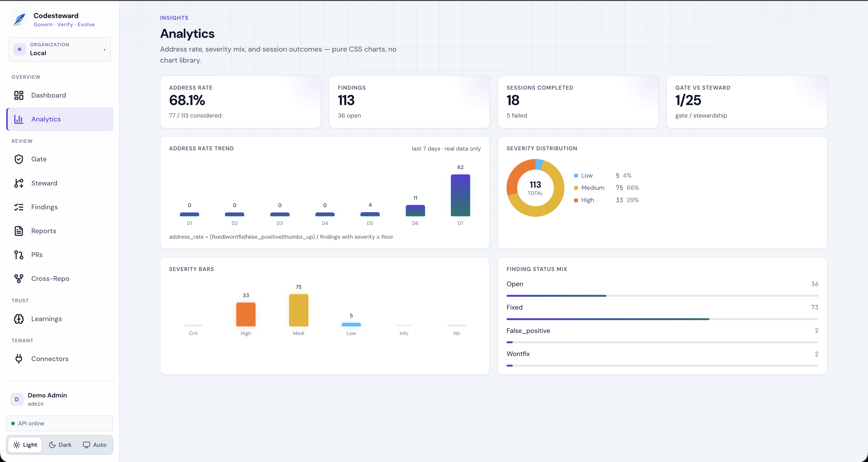Open the Learnings page
The image size is (868, 462).
pos(60,319)
